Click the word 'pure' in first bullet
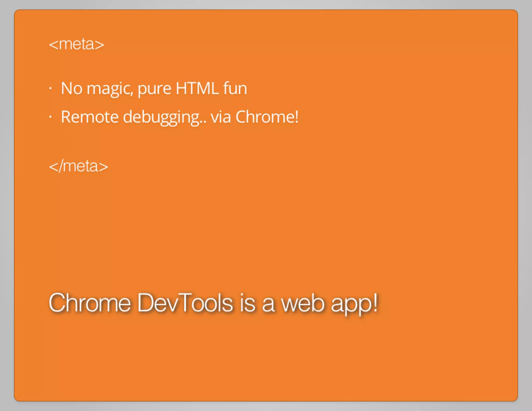The width and height of the screenshot is (532, 411). (x=154, y=89)
